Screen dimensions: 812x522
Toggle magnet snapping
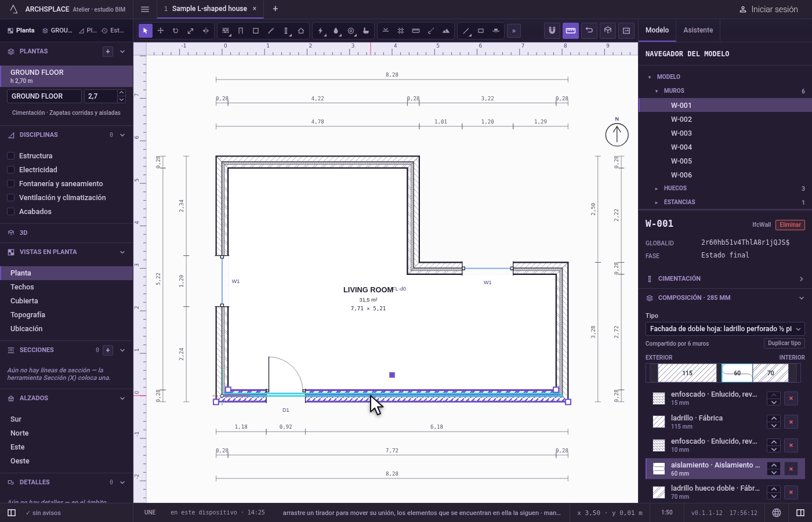(552, 30)
